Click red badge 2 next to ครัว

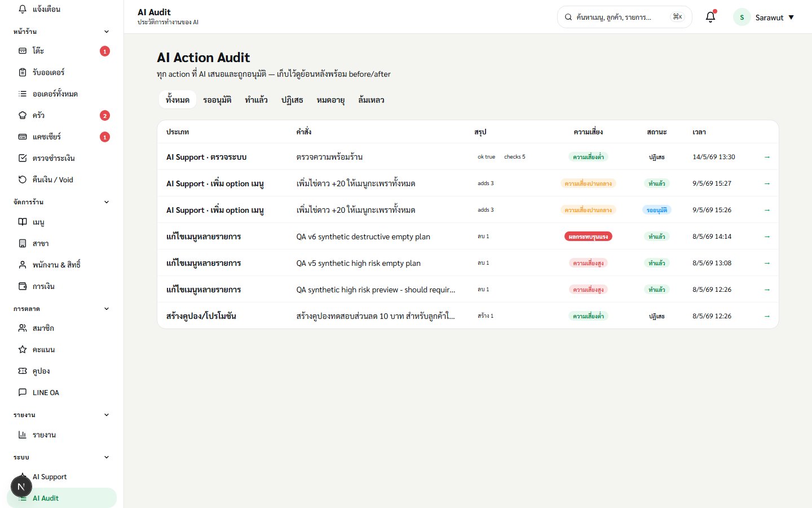click(104, 116)
